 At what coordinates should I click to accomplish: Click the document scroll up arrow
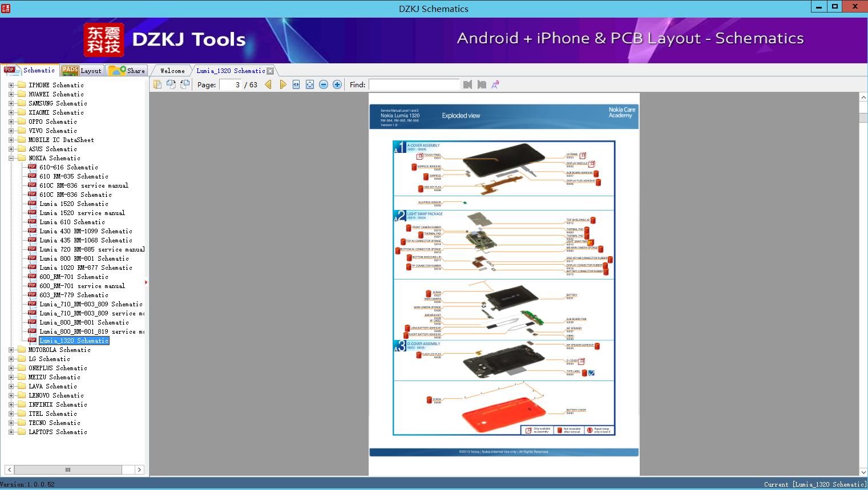point(863,98)
